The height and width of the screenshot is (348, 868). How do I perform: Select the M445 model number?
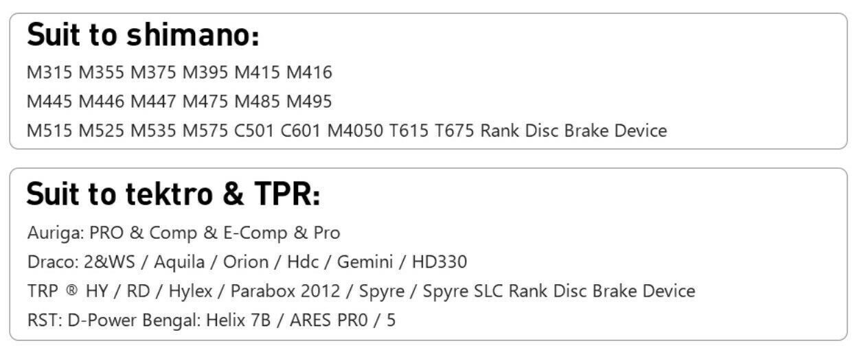pyautogui.click(x=49, y=102)
